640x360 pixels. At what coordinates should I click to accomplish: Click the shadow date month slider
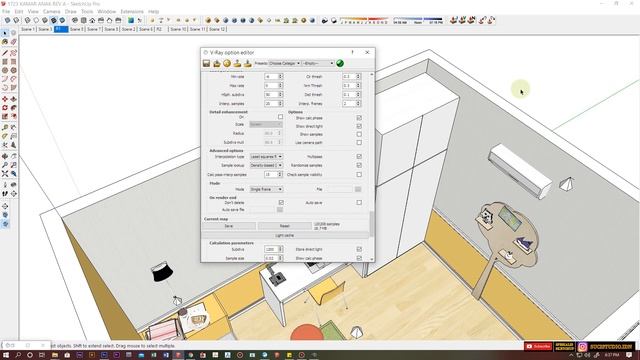(364, 20)
